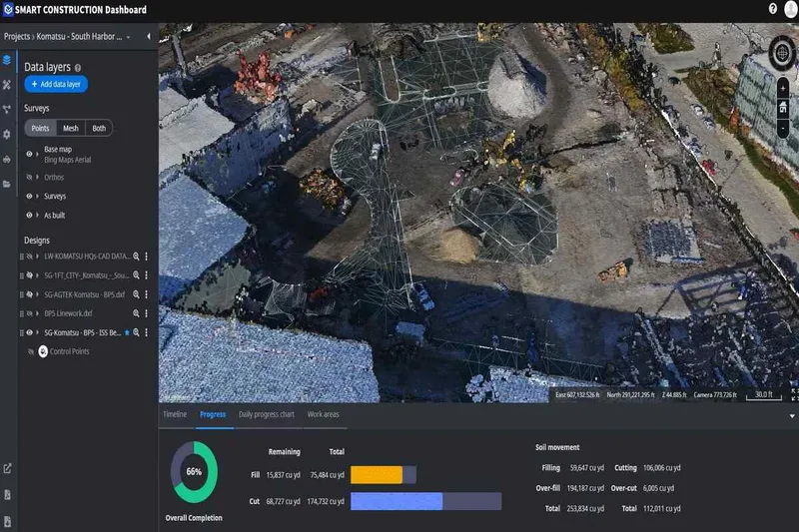Zoom out with the map minus button
This screenshot has width=799, height=532.
[x=783, y=129]
